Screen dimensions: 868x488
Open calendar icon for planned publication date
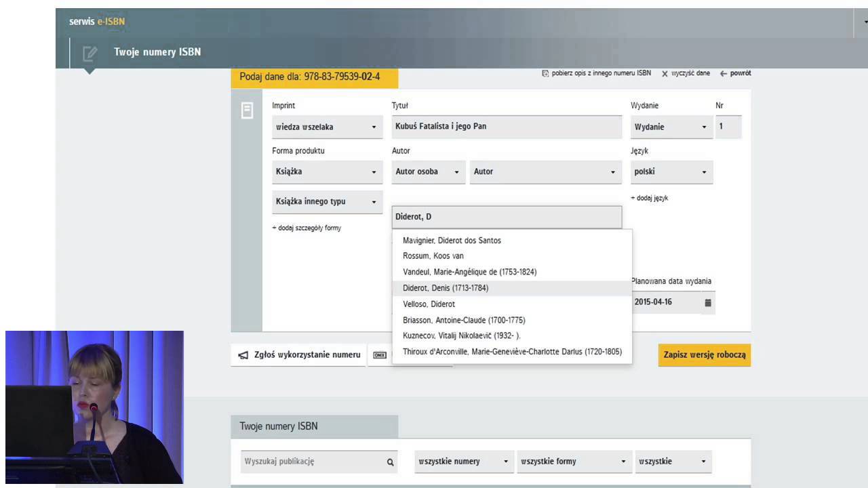708,302
